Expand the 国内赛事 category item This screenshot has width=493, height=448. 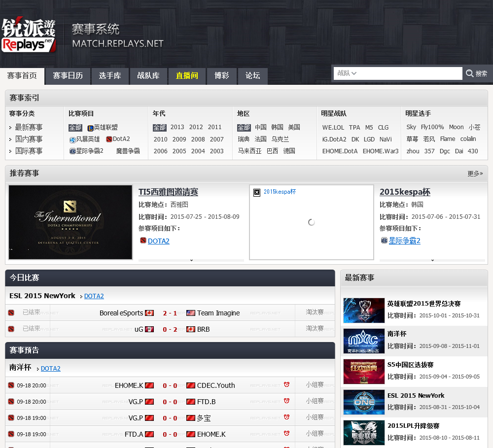coord(29,139)
